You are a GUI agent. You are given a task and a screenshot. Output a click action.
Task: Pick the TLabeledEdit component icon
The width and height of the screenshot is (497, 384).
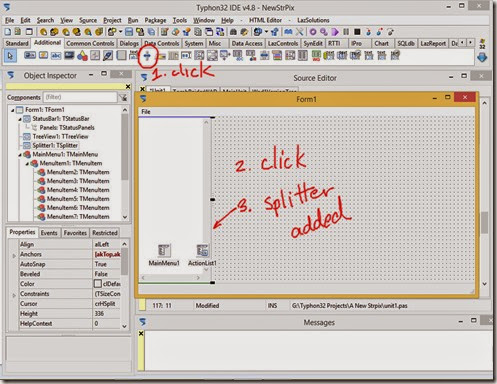133,55
